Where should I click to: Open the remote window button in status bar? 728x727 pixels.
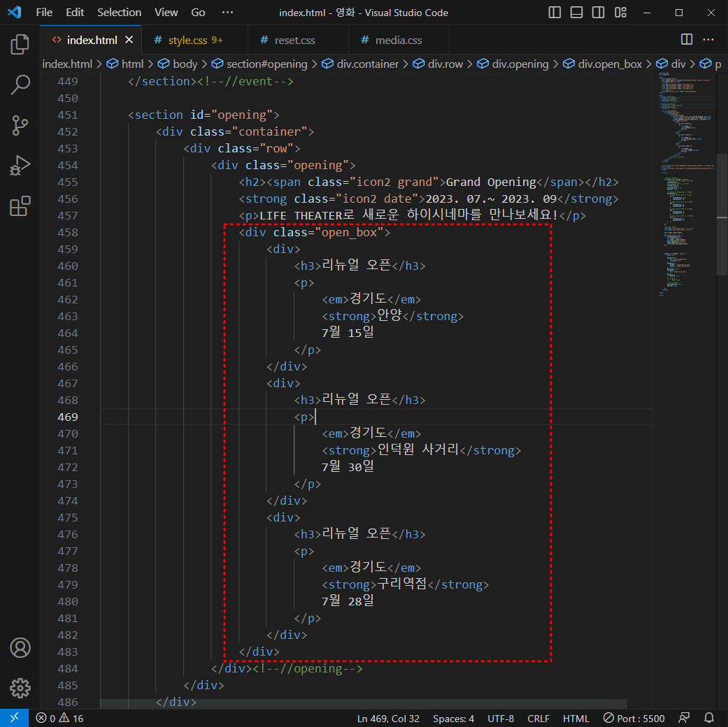tap(15, 718)
